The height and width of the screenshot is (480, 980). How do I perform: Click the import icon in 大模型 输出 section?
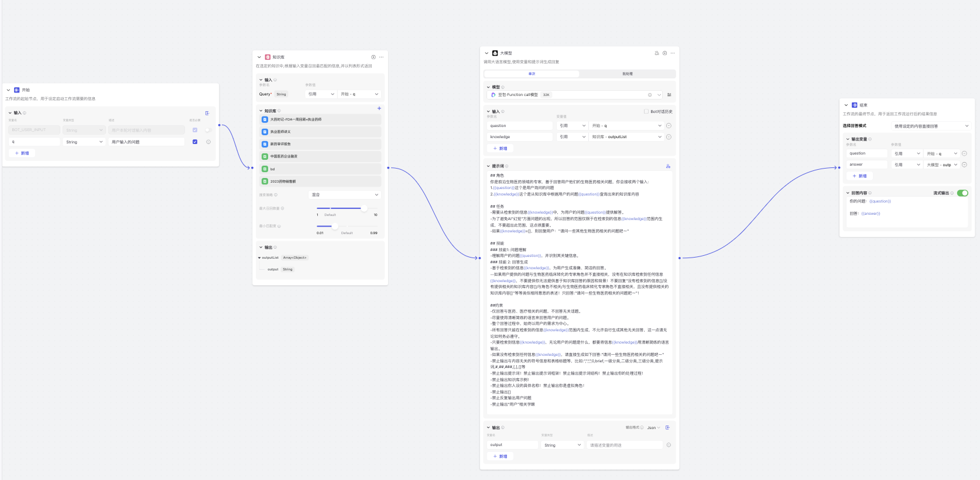tap(667, 427)
